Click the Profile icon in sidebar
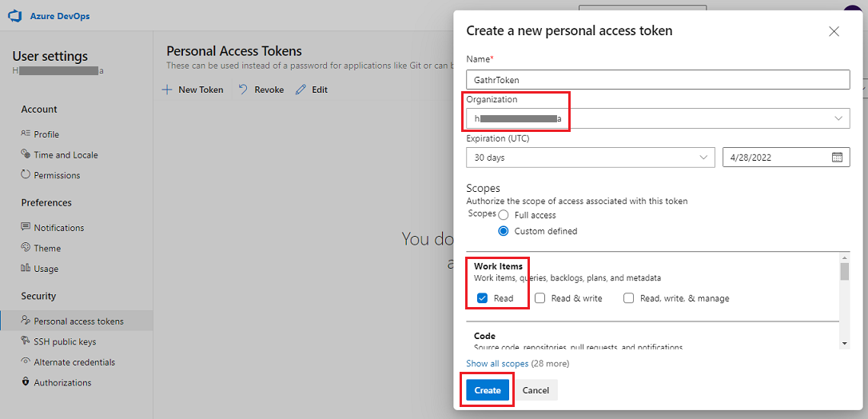The height and width of the screenshot is (419, 868). click(x=26, y=134)
